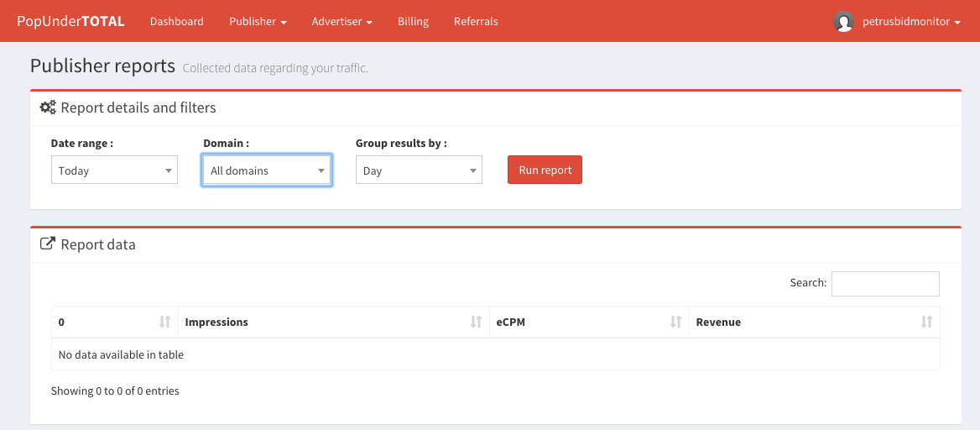
Task: Click the gears icon beside Report details
Action: (48, 107)
